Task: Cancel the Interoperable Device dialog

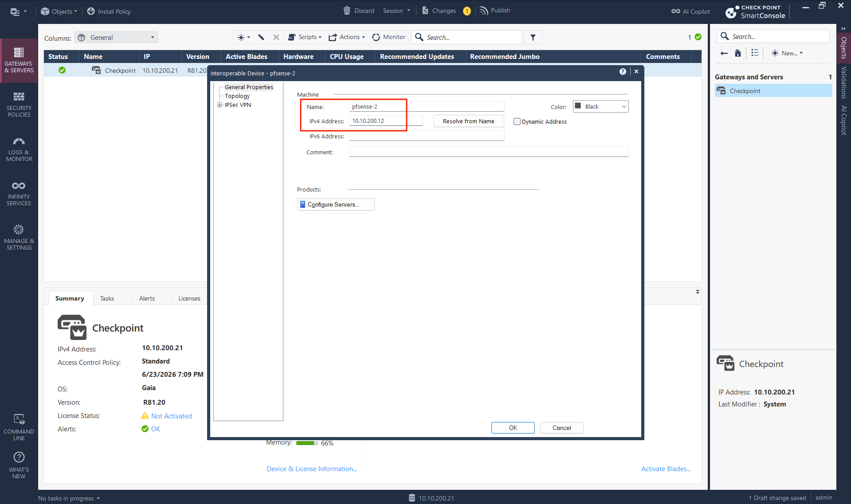Action: pyautogui.click(x=561, y=428)
